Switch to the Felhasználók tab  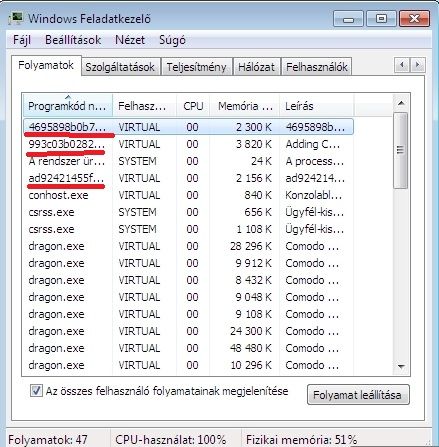(317, 67)
